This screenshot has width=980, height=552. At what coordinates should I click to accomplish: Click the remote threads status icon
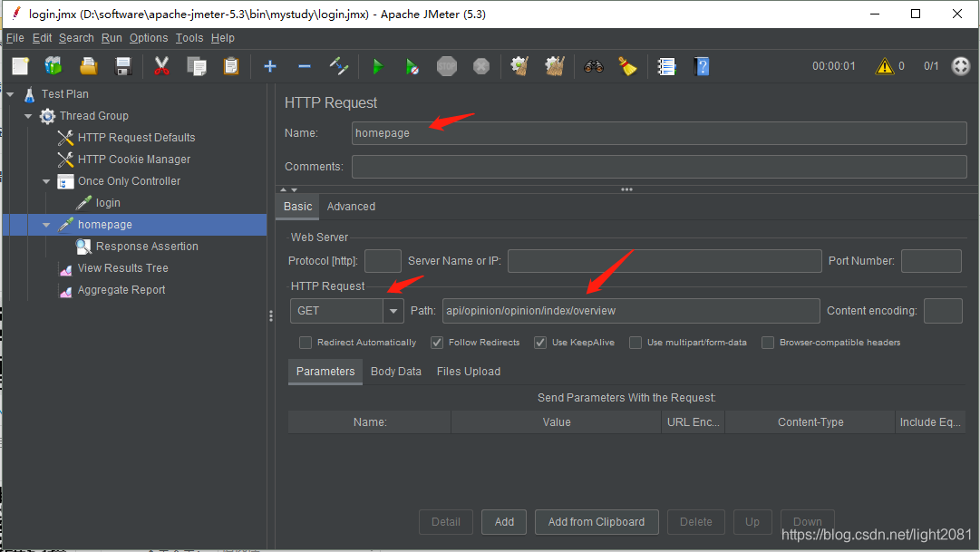tap(961, 65)
